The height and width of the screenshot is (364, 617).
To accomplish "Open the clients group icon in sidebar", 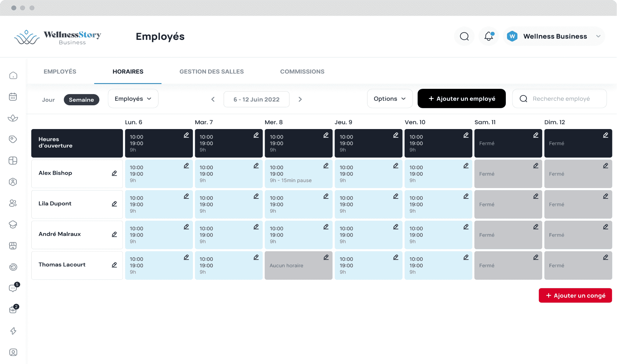I will [13, 203].
